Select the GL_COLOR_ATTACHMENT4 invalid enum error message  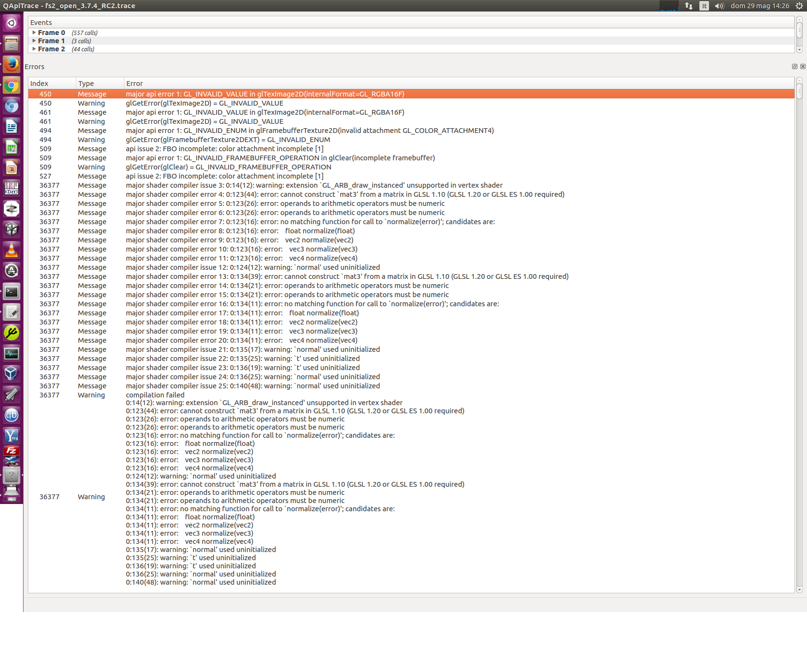[x=309, y=131]
